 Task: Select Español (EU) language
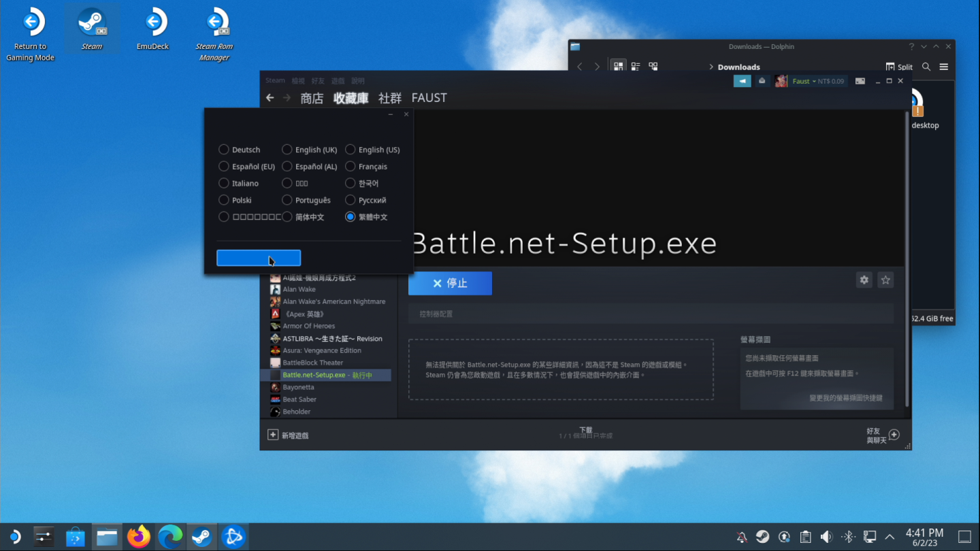pos(247,167)
